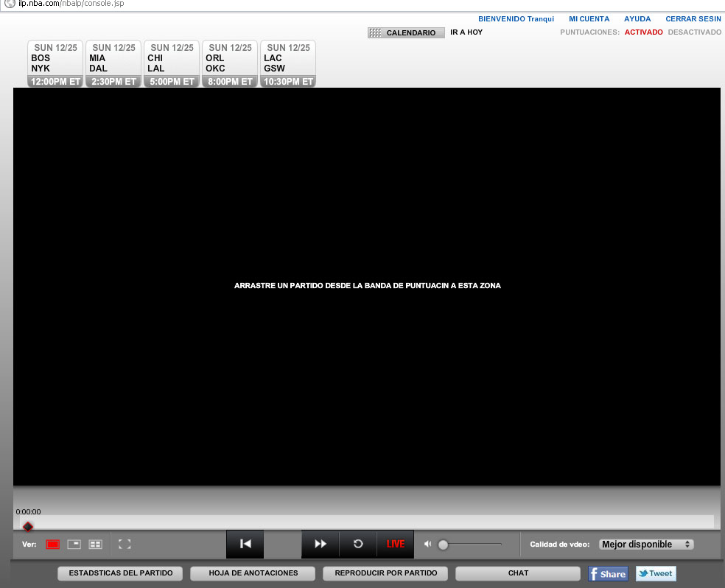725x588 pixels.
Task: Open the CHAT panel
Action: (x=518, y=573)
